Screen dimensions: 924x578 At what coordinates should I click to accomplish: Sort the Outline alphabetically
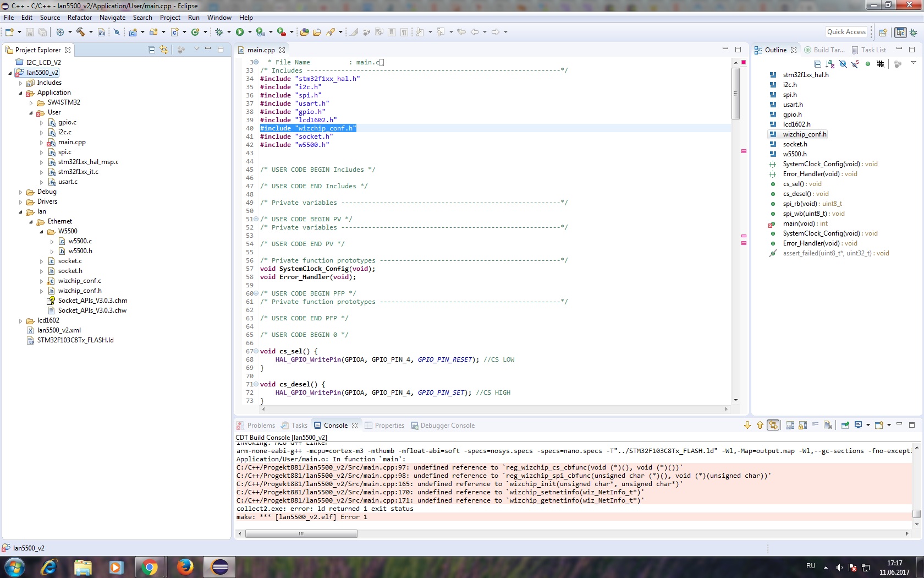click(830, 64)
